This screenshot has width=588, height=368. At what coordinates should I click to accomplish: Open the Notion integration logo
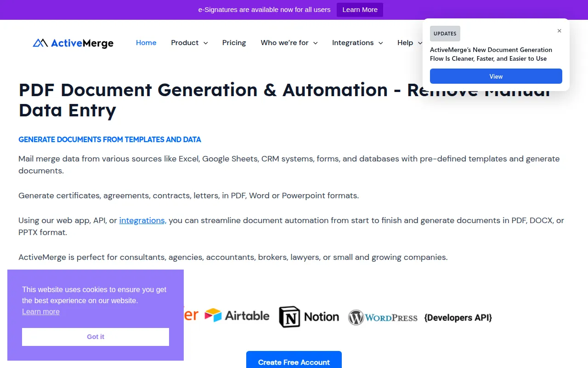309,317
